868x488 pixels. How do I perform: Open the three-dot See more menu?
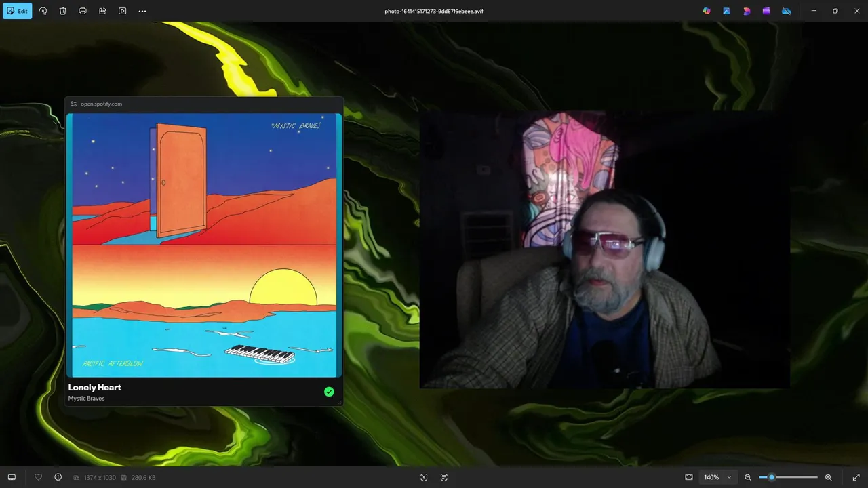click(142, 11)
